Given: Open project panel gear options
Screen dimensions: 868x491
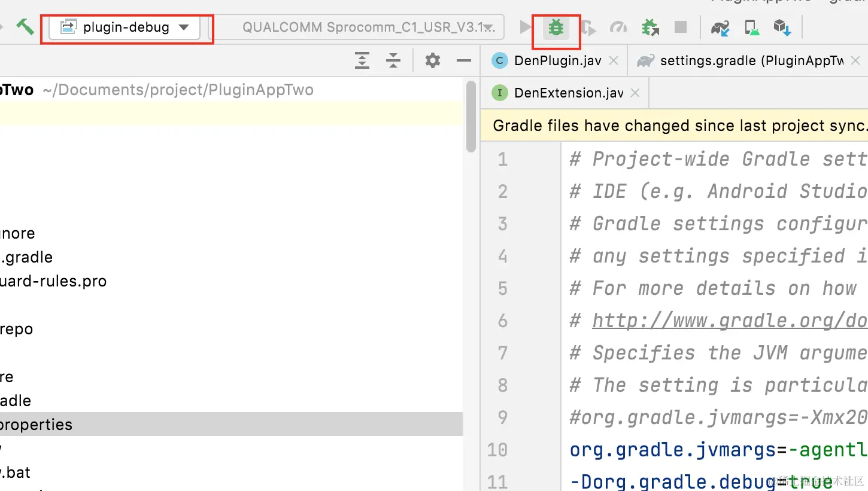Looking at the screenshot, I should 432,60.
